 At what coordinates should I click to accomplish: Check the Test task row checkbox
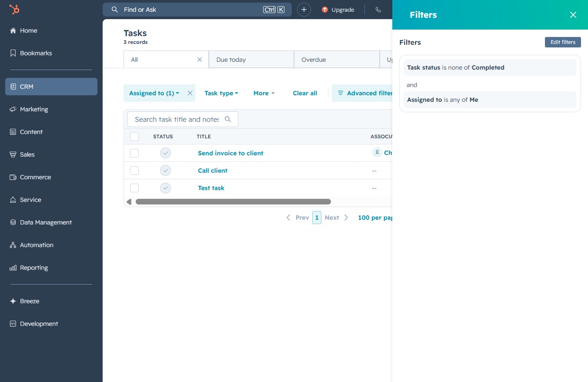click(134, 188)
